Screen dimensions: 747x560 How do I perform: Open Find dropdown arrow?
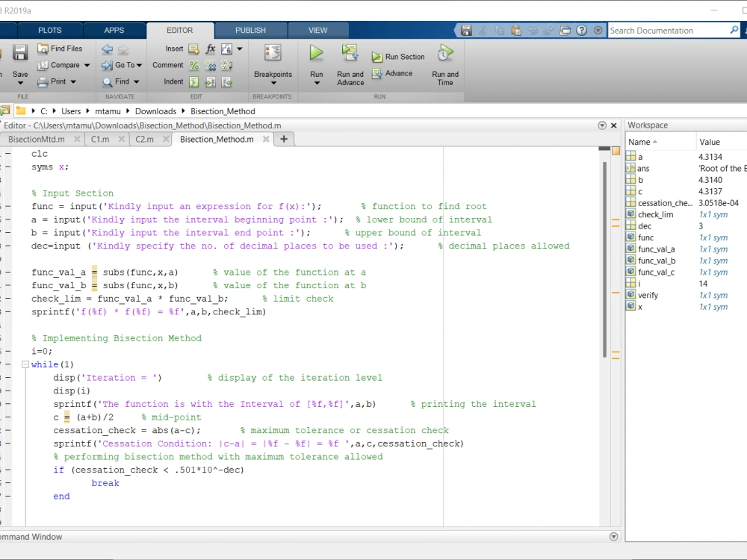click(136, 82)
